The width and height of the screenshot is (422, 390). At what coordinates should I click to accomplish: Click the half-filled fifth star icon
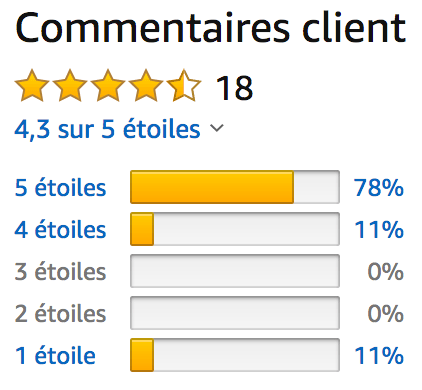pyautogui.click(x=184, y=86)
